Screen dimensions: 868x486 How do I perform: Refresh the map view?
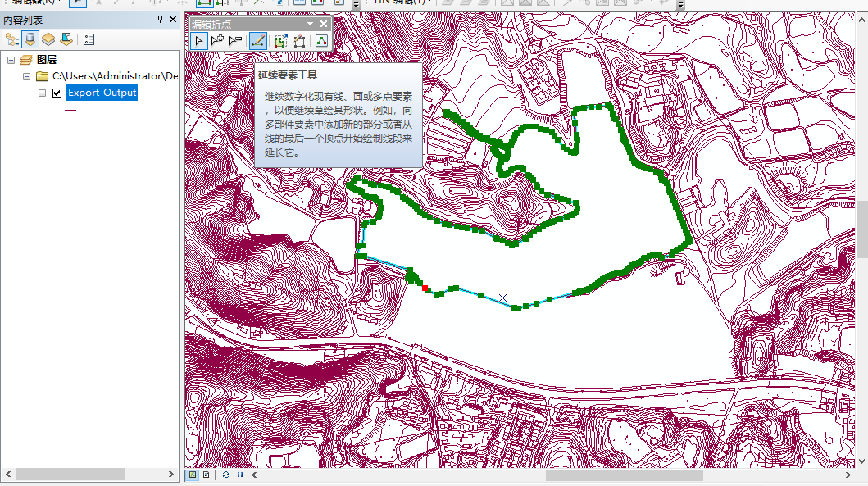226,475
